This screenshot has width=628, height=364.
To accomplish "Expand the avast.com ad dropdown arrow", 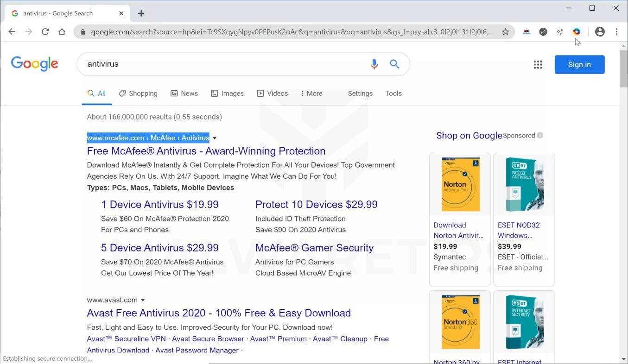I will click(143, 300).
